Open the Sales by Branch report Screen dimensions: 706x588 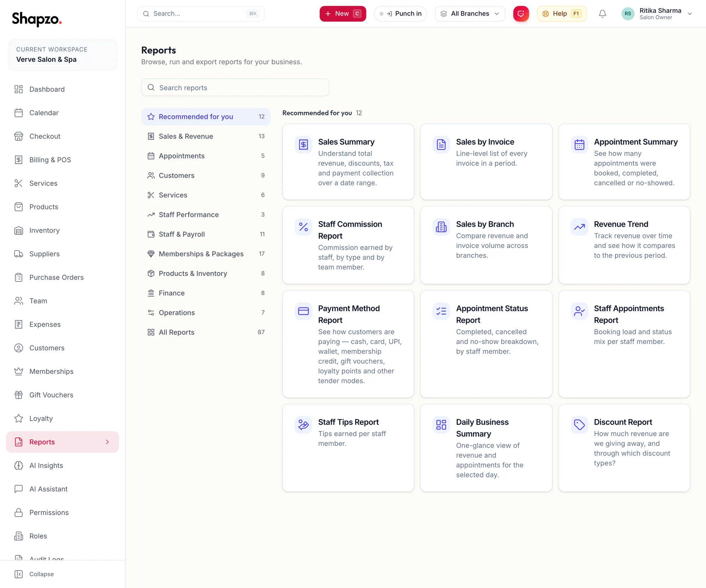point(486,245)
